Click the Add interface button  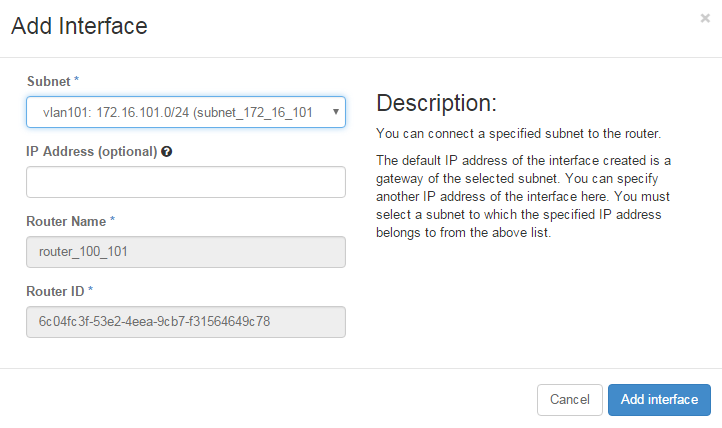(x=659, y=399)
